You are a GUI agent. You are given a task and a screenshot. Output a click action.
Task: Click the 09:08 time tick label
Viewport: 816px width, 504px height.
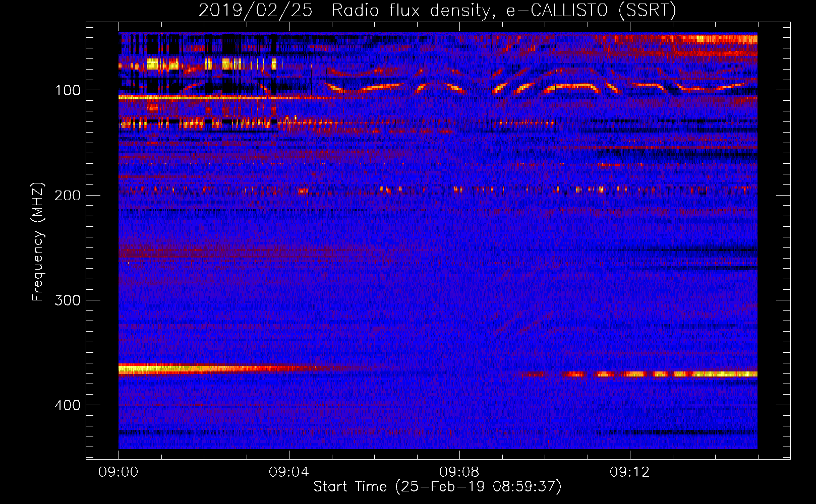[459, 472]
